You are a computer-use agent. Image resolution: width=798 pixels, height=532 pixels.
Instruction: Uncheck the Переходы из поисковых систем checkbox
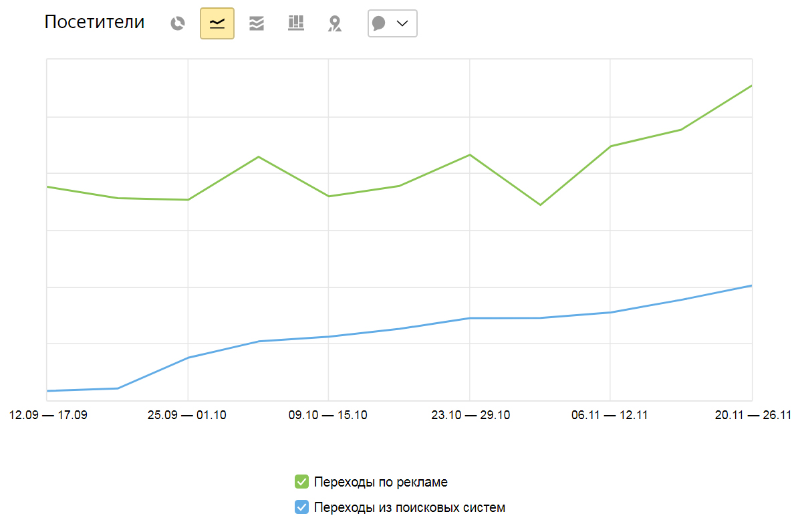click(302, 507)
